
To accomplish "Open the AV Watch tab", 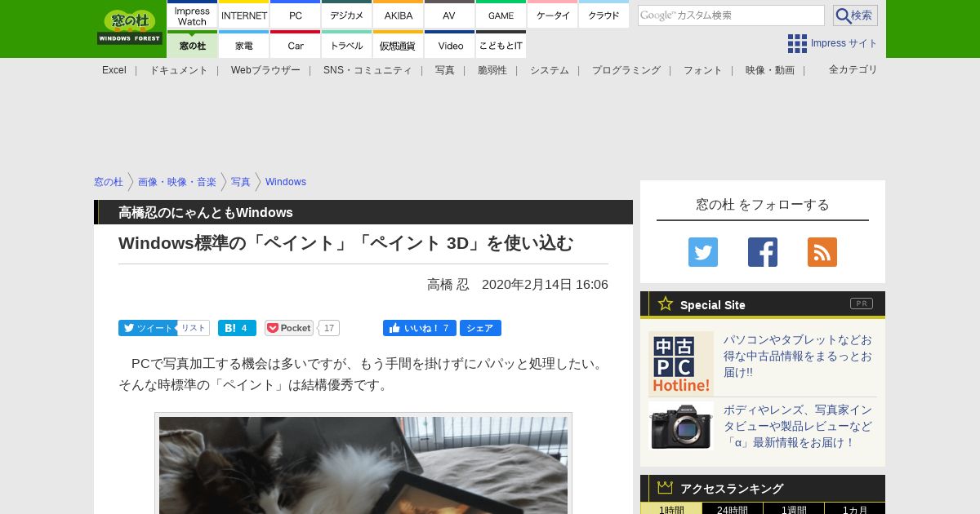I will (x=449, y=16).
